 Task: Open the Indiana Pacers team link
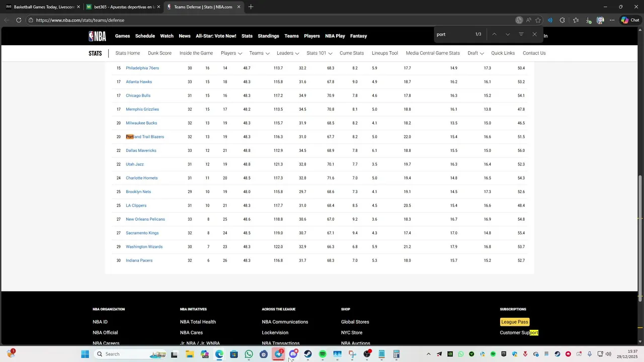click(x=139, y=260)
